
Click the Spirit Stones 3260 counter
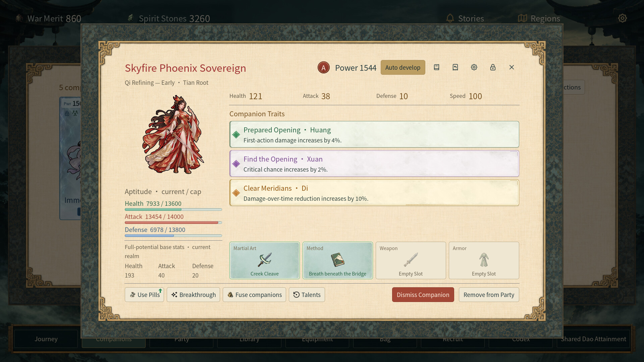pyautogui.click(x=169, y=18)
